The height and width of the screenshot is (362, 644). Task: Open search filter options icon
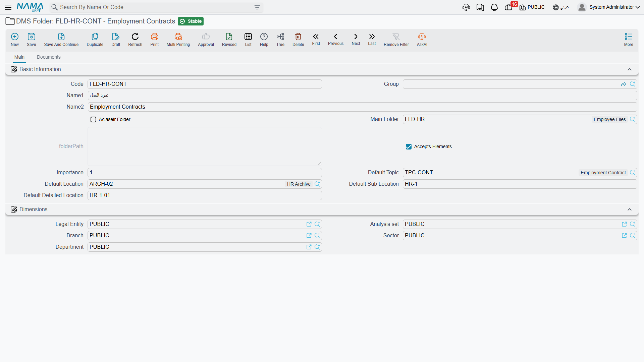tap(257, 7)
